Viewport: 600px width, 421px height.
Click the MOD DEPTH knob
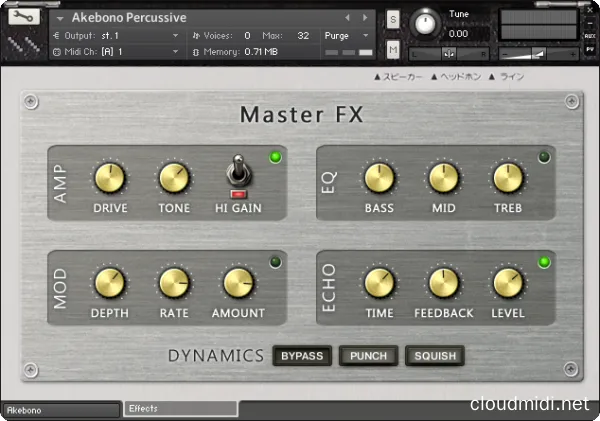pyautogui.click(x=110, y=283)
